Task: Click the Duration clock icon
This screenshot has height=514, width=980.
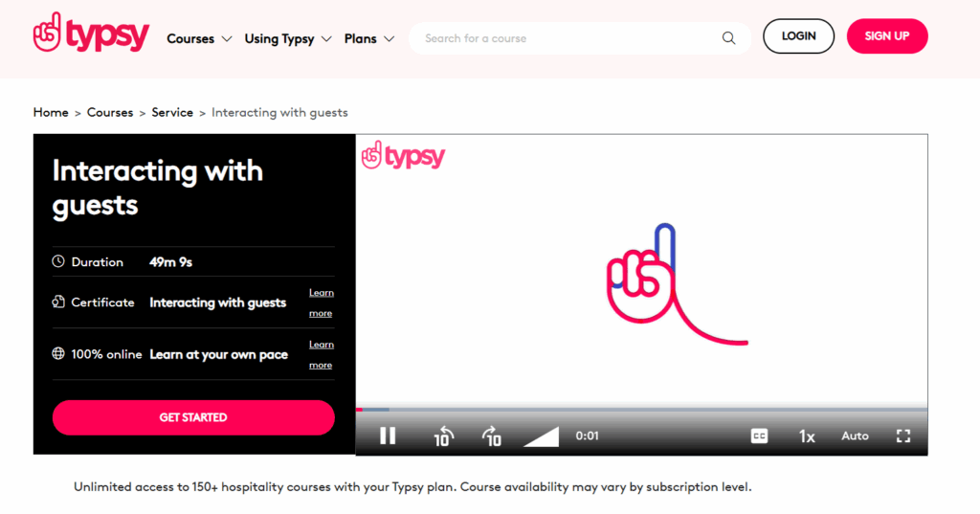Action: (58, 261)
